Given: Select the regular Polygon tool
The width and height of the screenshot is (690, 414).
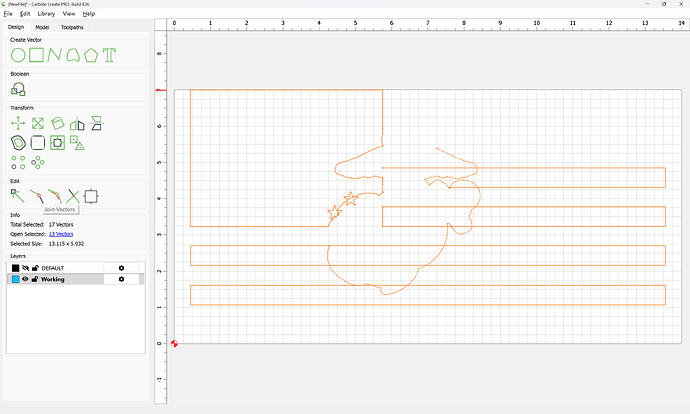Looking at the screenshot, I should click(x=92, y=55).
